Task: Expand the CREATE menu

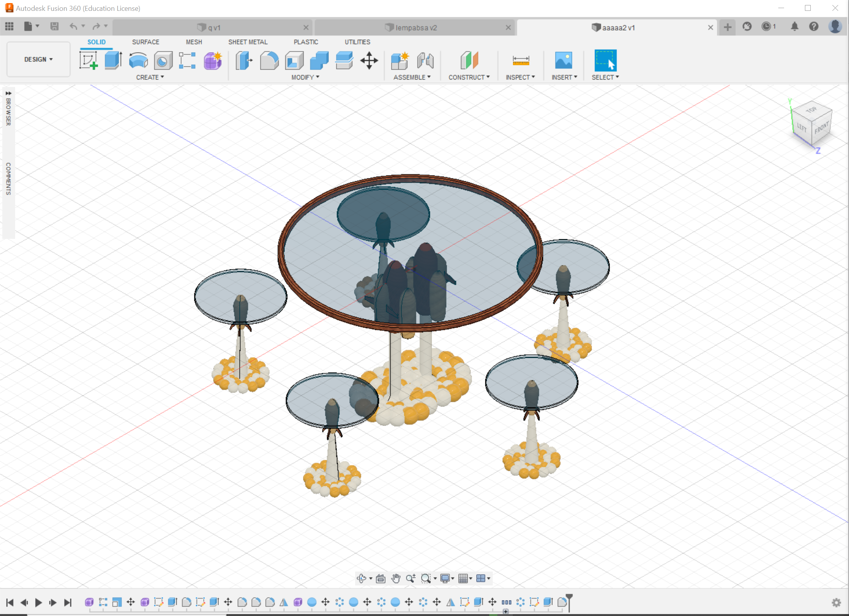Action: coord(150,77)
